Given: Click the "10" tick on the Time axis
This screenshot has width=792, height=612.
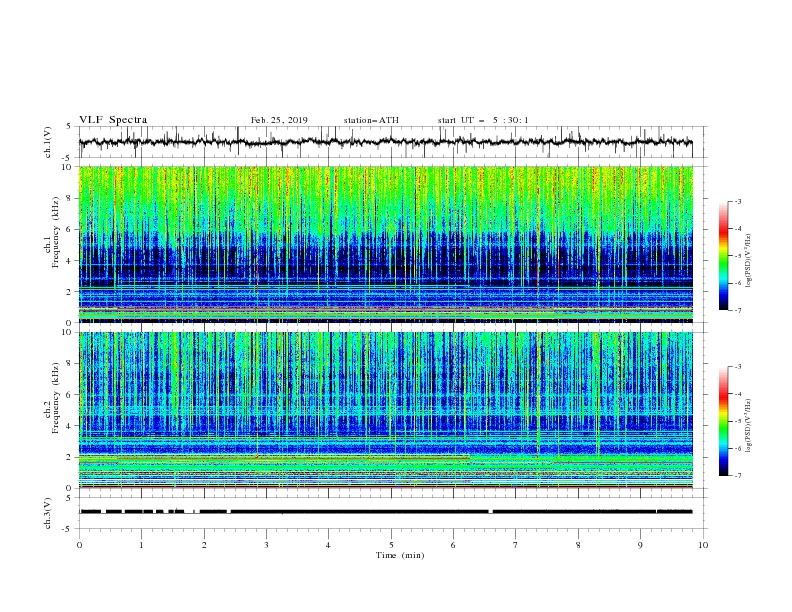Looking at the screenshot, I should pos(703,545).
